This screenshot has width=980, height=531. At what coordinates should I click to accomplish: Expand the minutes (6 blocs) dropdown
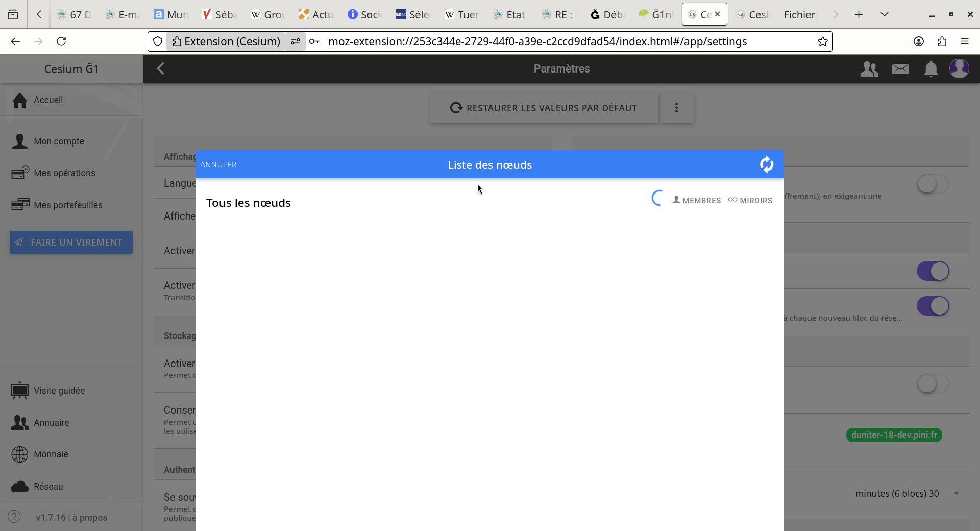(x=956, y=493)
